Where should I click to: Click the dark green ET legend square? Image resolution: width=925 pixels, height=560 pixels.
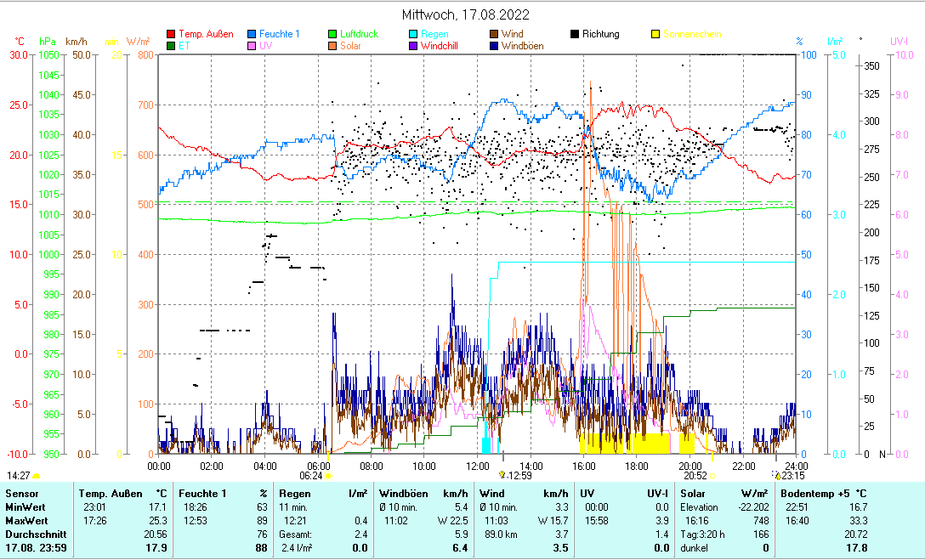point(171,46)
